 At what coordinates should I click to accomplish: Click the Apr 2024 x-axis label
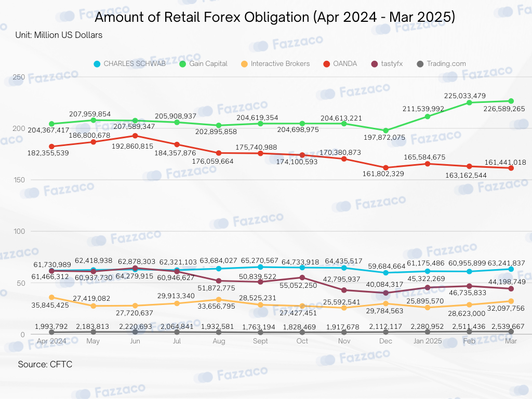(51, 341)
